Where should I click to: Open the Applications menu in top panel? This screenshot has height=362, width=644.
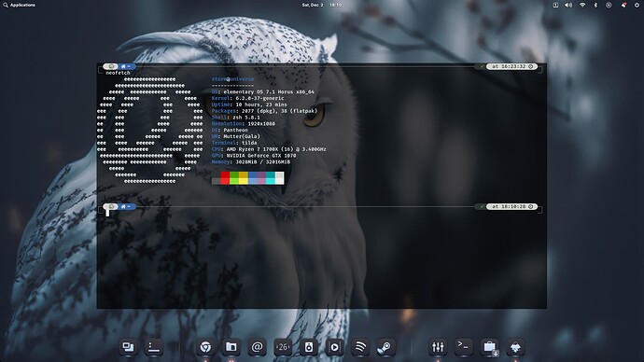[20, 5]
